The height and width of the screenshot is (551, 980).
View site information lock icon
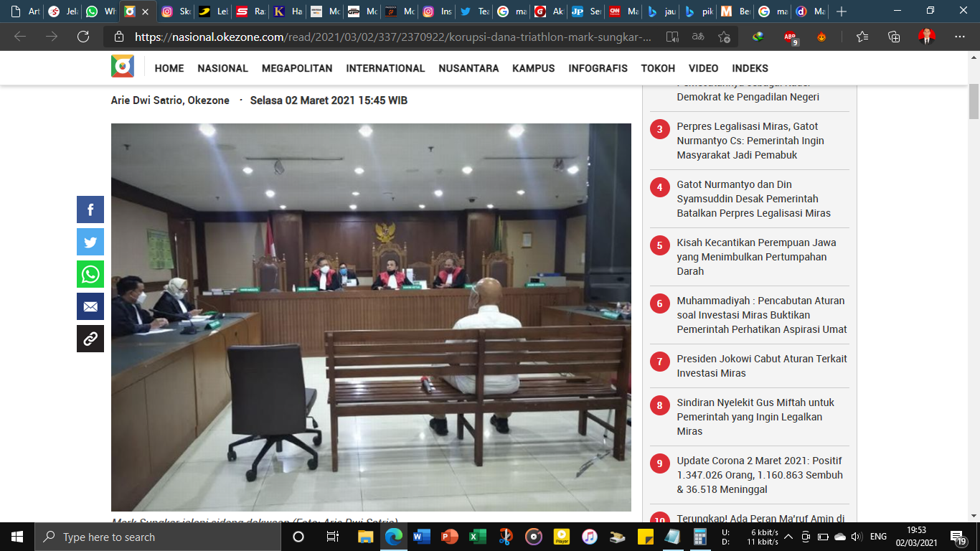(x=119, y=37)
